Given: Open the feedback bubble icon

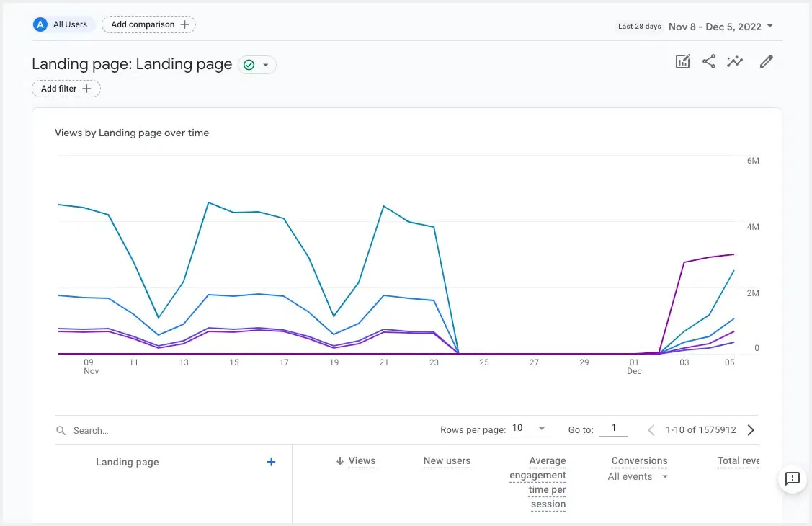Looking at the screenshot, I should (793, 480).
